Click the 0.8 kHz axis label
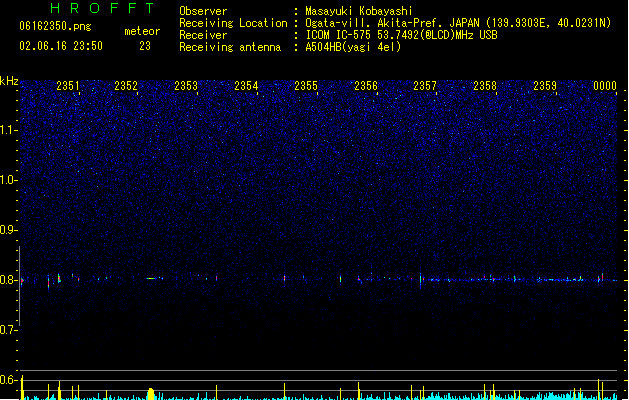 pos(8,280)
